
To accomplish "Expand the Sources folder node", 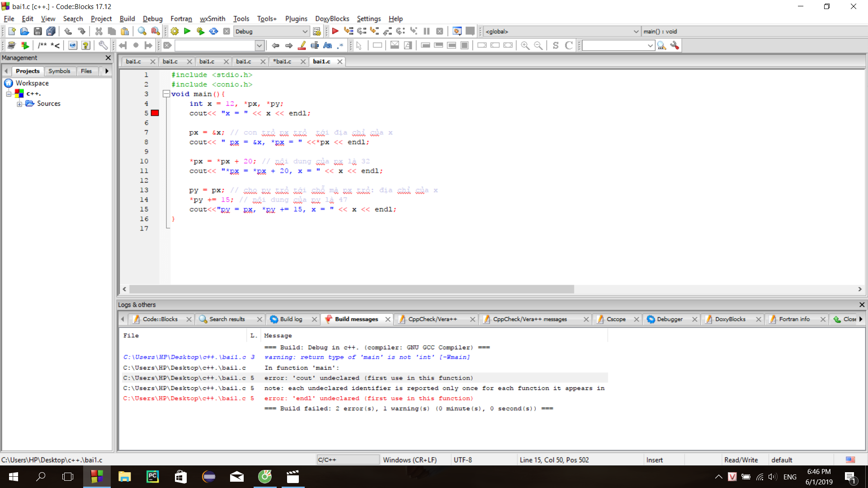I will tap(19, 104).
